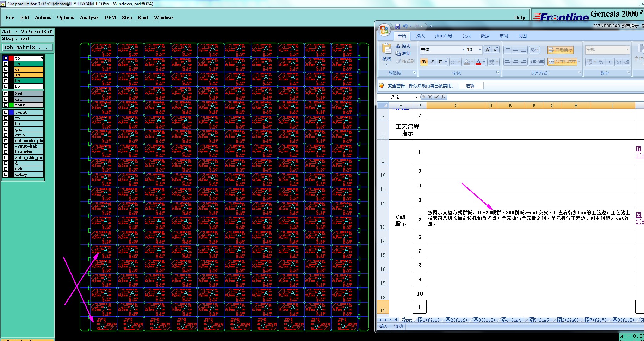Toggle visibility checkbox for layer rout
Screen dimensions: 644x341
tap(6, 105)
